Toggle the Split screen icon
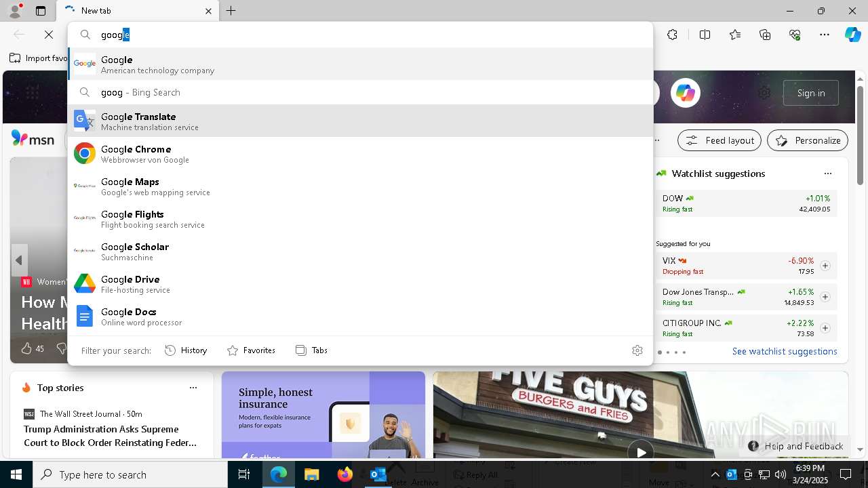Image resolution: width=868 pixels, height=488 pixels. pos(705,35)
